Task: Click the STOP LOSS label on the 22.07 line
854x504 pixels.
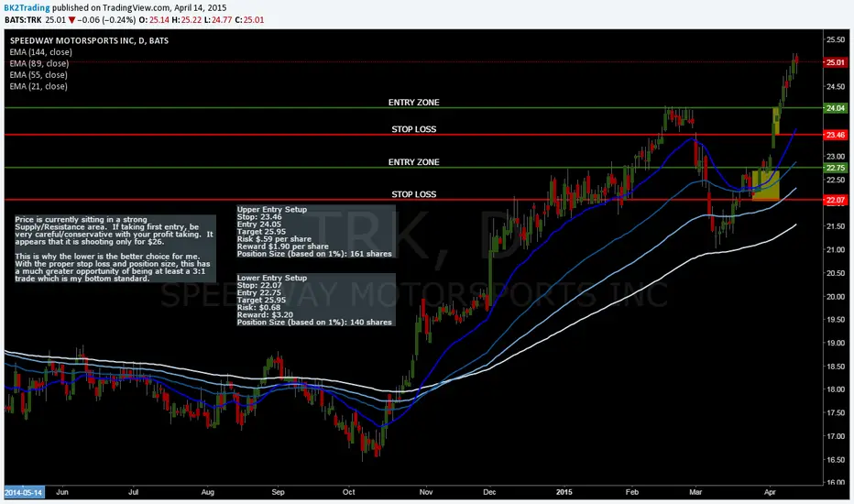Action: (413, 194)
